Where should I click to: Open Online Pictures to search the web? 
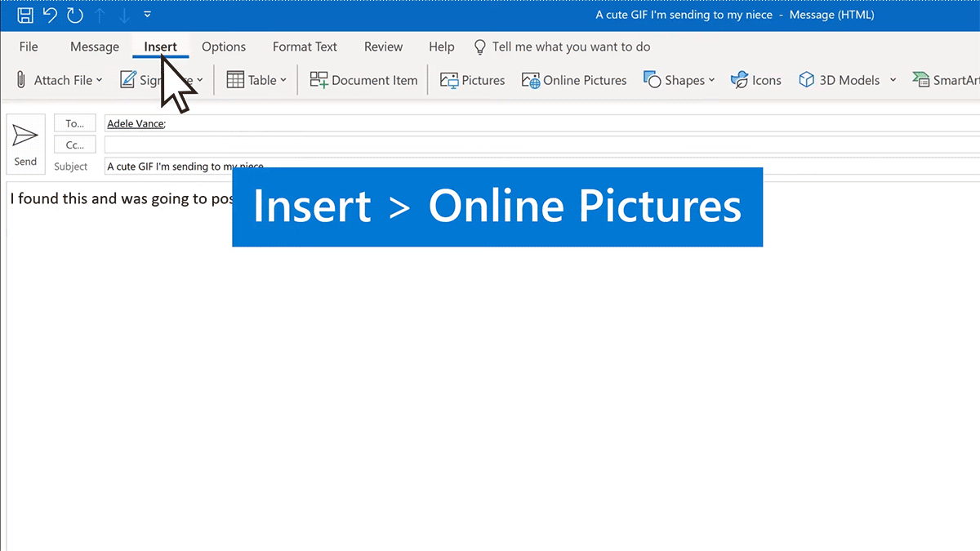pos(574,80)
